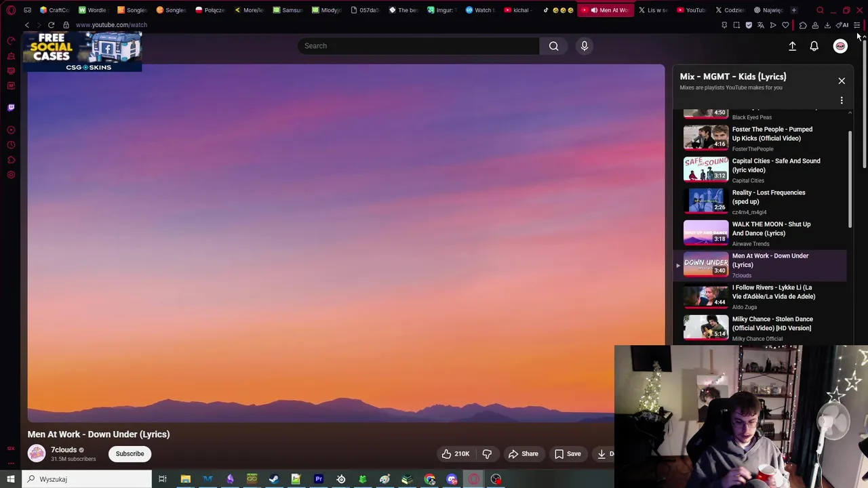Click the snapshot camera icon in toolbar
Screen dimensions: 868x488
(x=736, y=25)
